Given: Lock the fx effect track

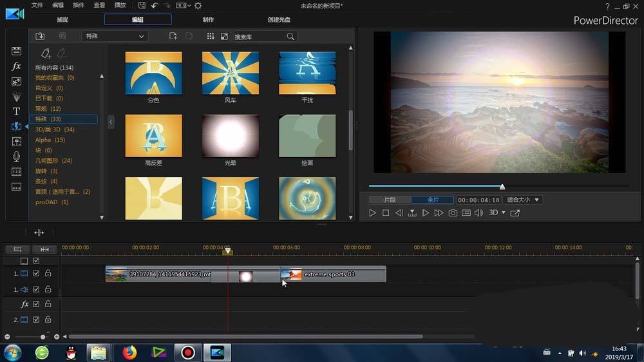Looking at the screenshot, I should [48, 304].
